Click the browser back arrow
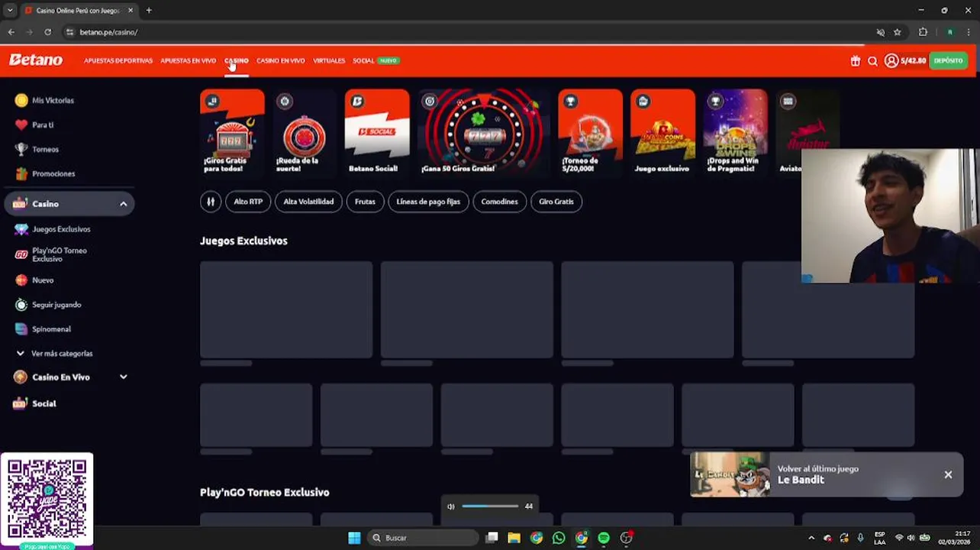Screen dimensions: 980x550 (x=11, y=32)
